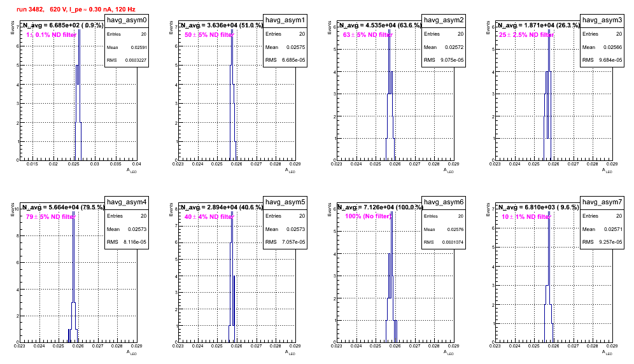
Task: Click the N_avg = 5.664e+04 label
Action: [x=63, y=207]
